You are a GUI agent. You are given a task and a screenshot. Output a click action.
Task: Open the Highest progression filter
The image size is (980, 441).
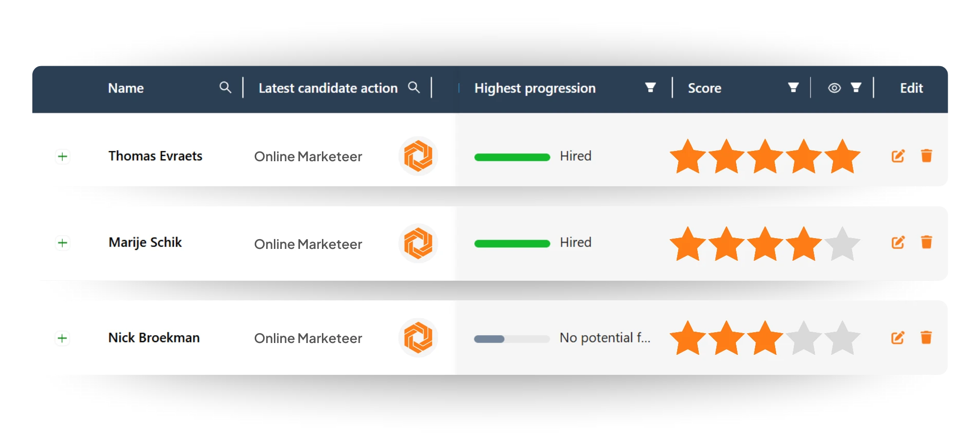(650, 88)
